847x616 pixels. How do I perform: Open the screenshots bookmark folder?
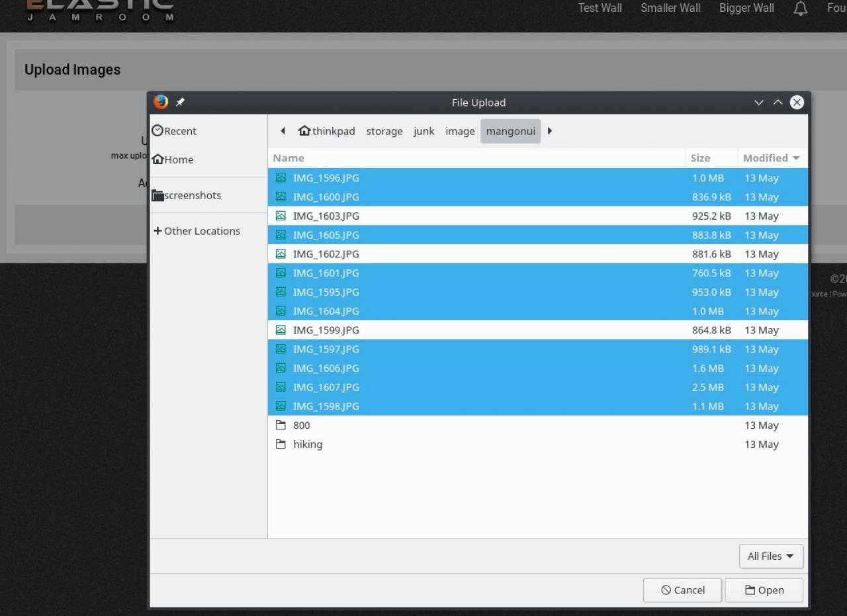(187, 195)
